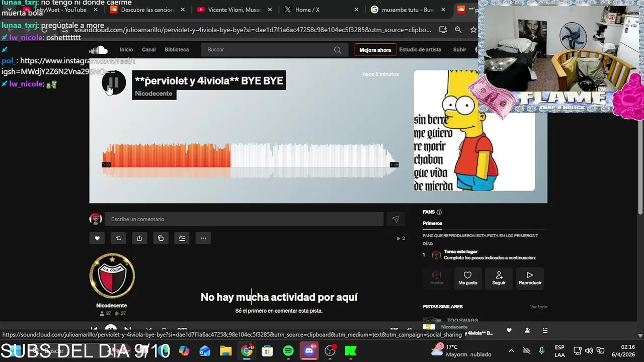Image resolution: width=644 pixels, height=362 pixels.
Task: Add track to Next up queue icon
Action: 182,238
